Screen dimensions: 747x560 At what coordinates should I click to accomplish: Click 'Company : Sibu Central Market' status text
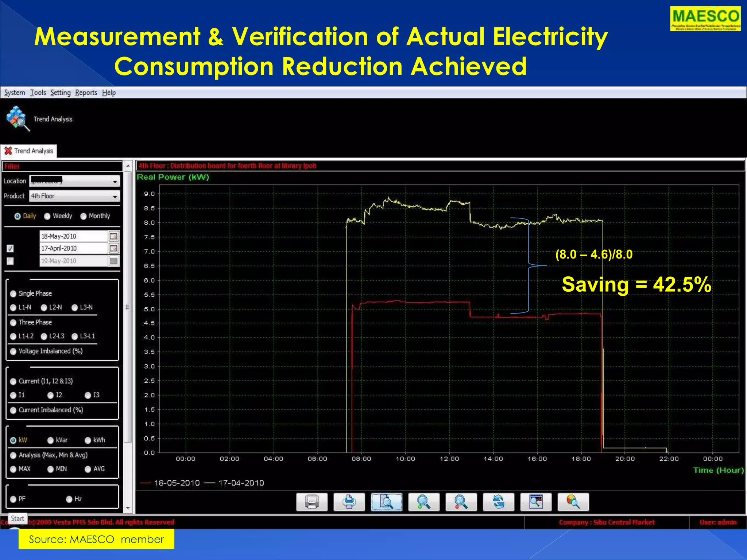tap(607, 522)
